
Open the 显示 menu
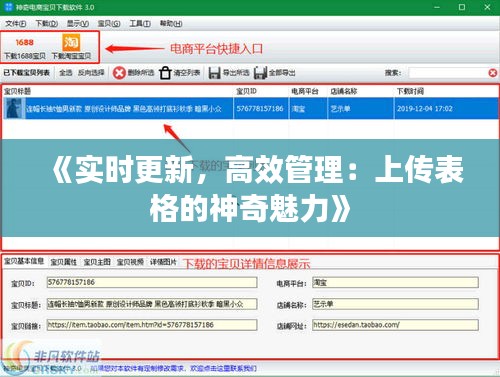coord(78,24)
